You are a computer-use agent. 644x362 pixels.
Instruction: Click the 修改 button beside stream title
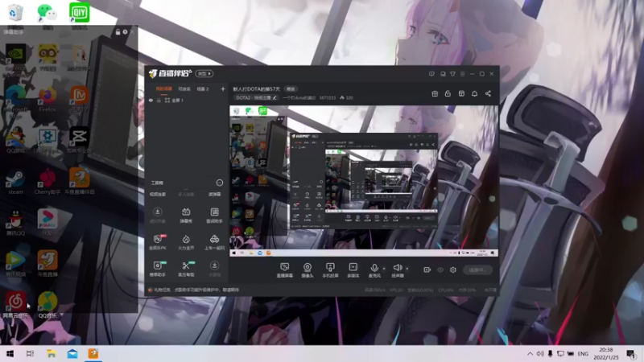tap(291, 89)
